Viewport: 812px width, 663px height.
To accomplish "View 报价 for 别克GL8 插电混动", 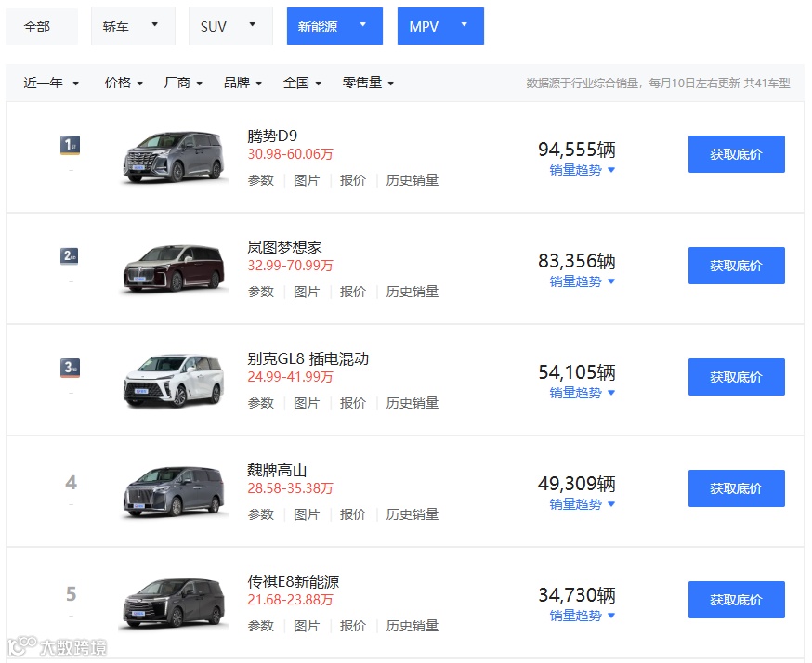I will tap(353, 403).
